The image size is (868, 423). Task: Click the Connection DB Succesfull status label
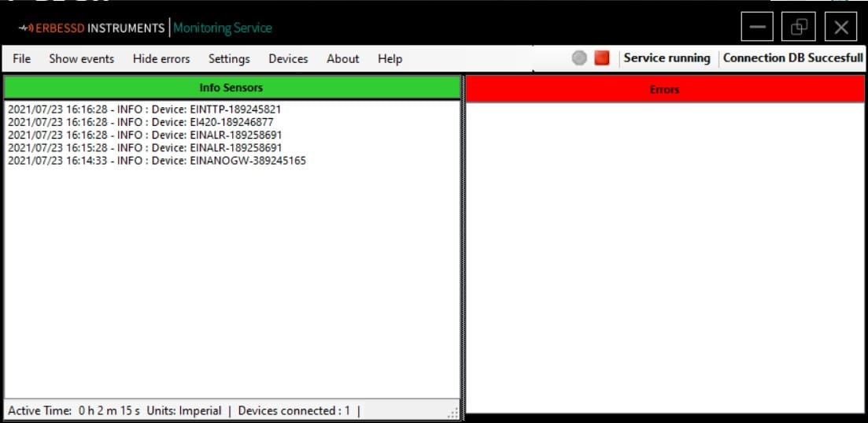[792, 58]
